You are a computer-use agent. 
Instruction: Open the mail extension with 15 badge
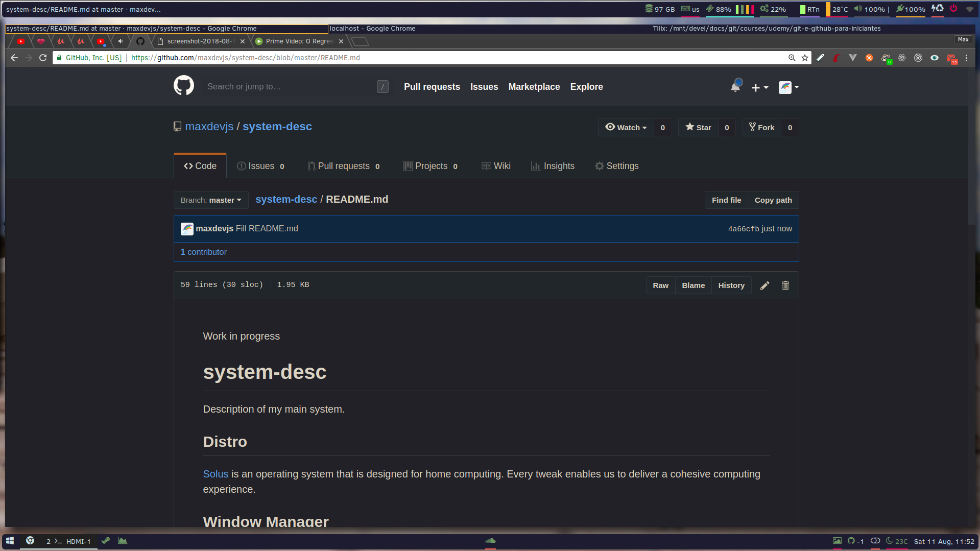[951, 58]
